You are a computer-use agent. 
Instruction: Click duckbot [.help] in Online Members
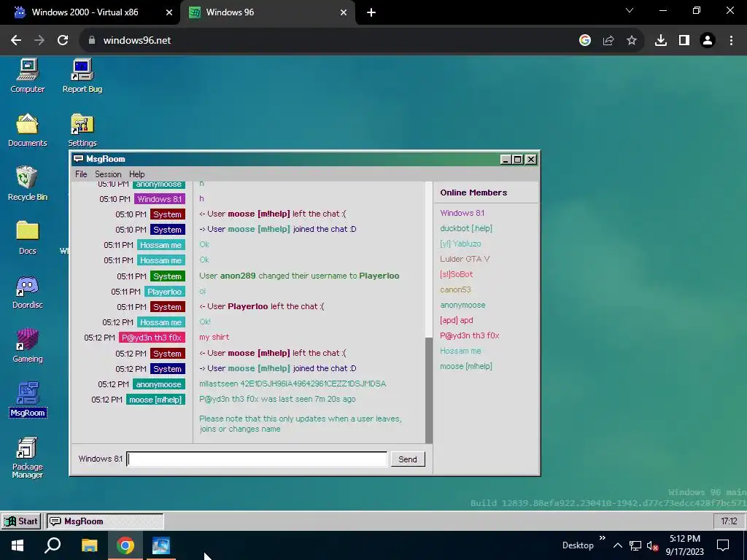point(466,228)
